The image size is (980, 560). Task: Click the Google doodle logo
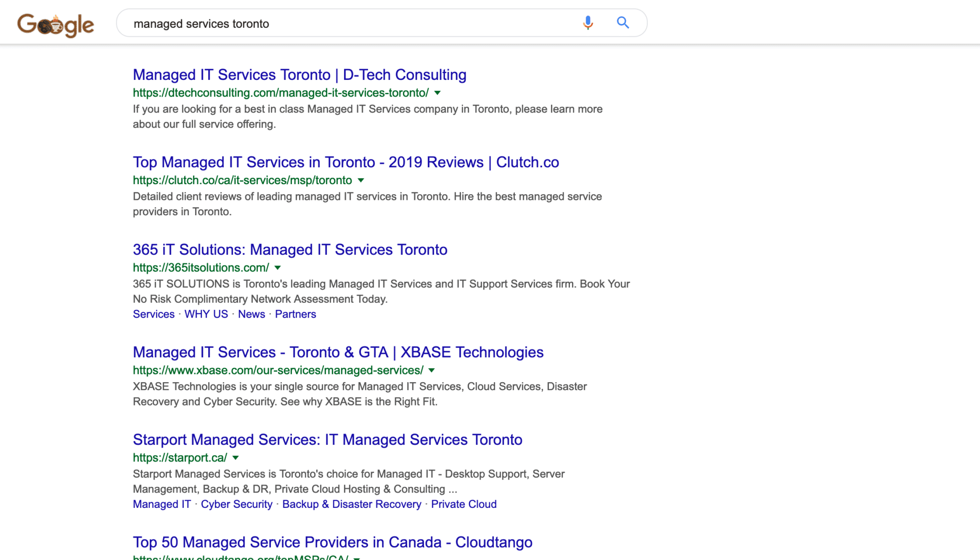pyautogui.click(x=56, y=23)
